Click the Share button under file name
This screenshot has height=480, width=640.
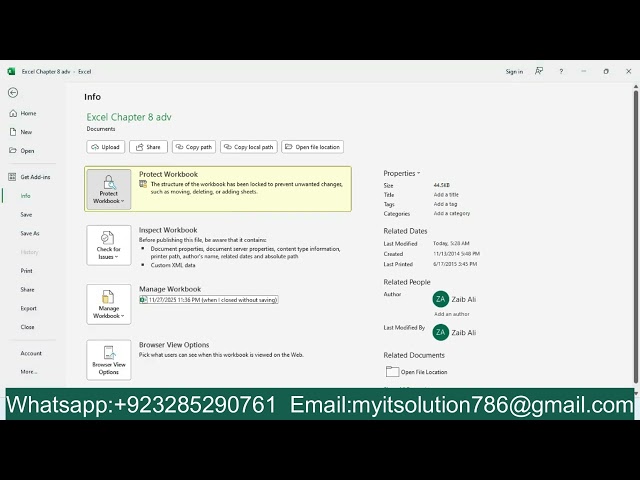pos(148,147)
